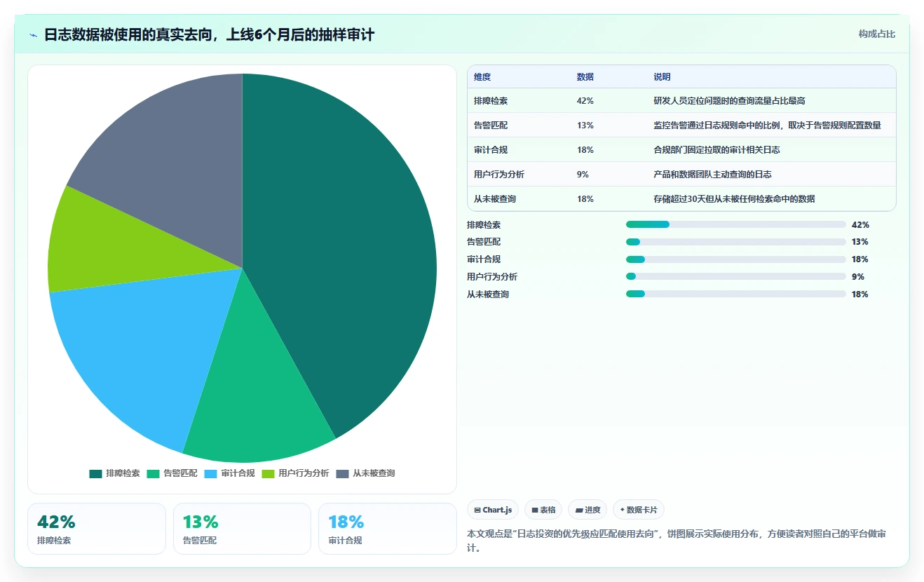Click the 从未被查询 18% progress bar
The width and height of the screenshot is (924, 582).
point(735,294)
